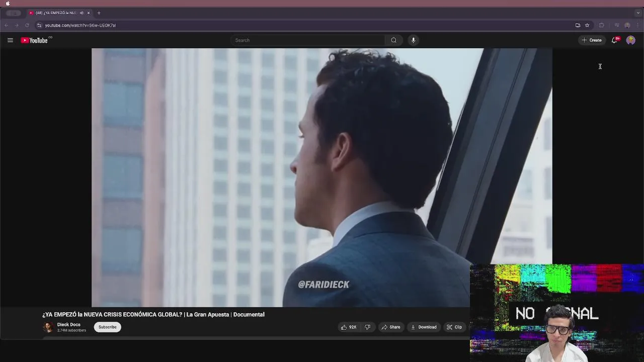Open the YouTube account avatar menu

[x=630, y=40]
